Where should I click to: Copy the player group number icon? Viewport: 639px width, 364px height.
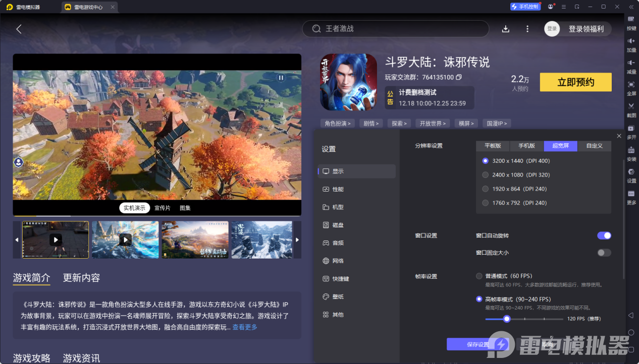pos(459,77)
